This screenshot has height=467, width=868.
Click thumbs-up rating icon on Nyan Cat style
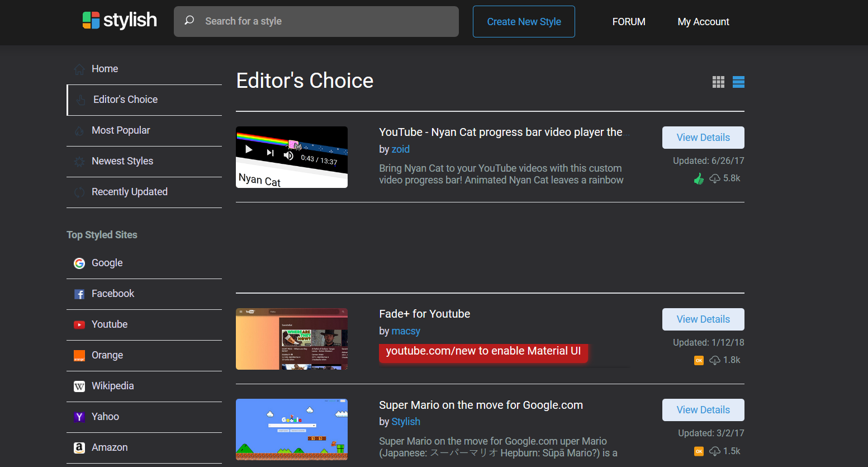699,179
